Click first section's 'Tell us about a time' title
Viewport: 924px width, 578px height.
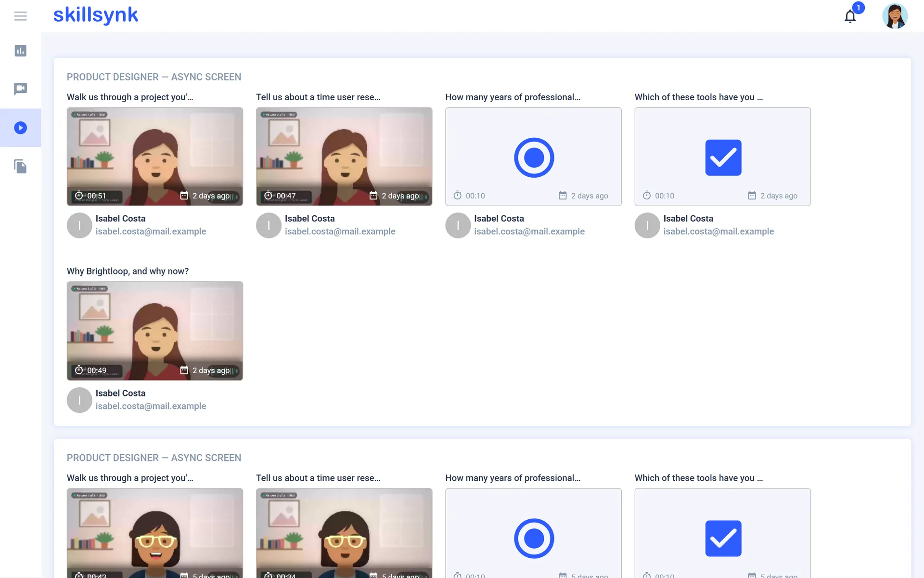coord(318,97)
